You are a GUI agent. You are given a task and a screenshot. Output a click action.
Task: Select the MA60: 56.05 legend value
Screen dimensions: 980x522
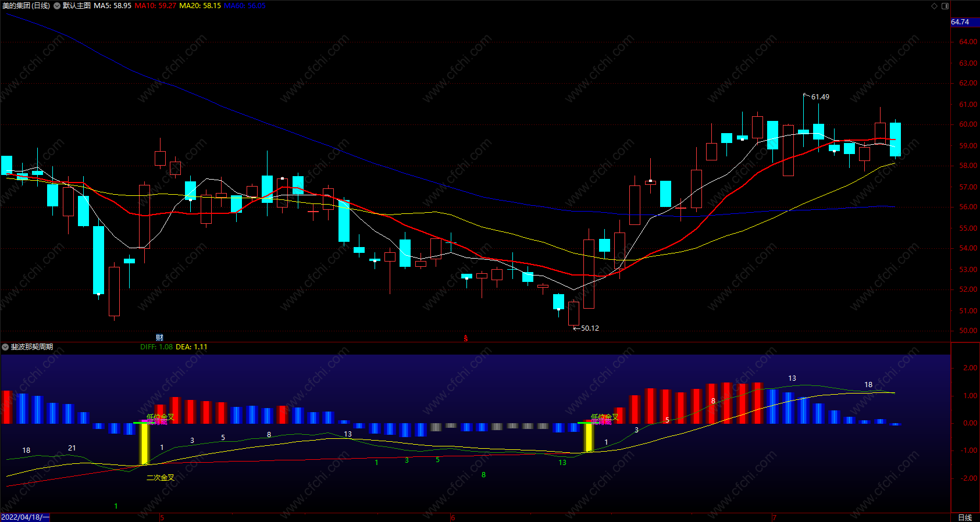(244, 6)
